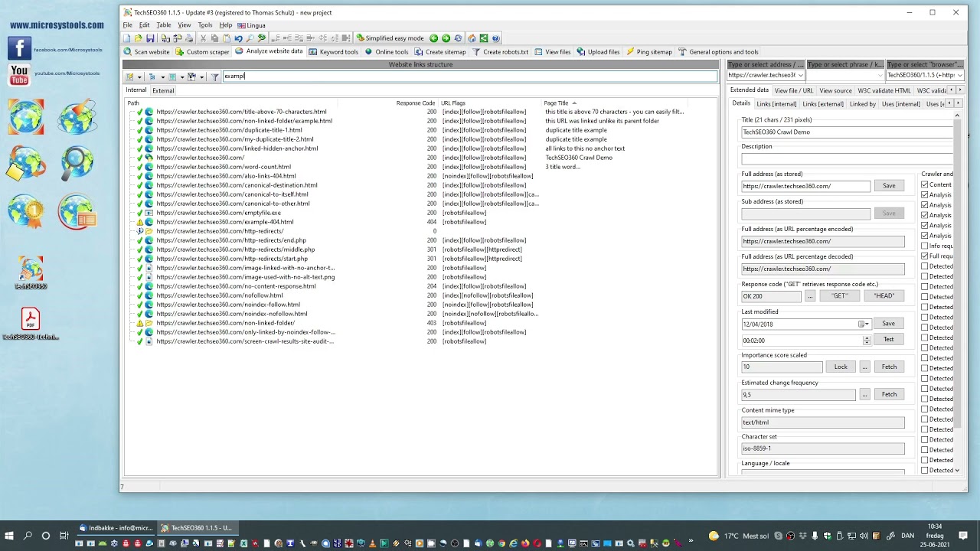Click the "HEAD" response code button

(884, 296)
